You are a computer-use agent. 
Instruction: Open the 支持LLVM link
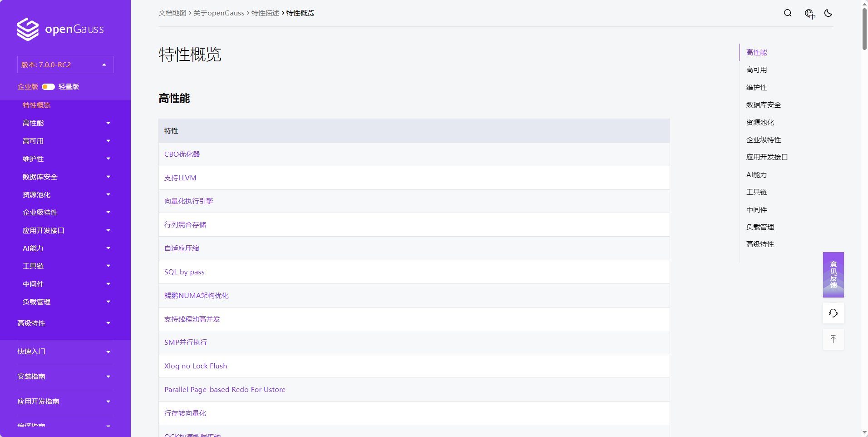tap(180, 178)
